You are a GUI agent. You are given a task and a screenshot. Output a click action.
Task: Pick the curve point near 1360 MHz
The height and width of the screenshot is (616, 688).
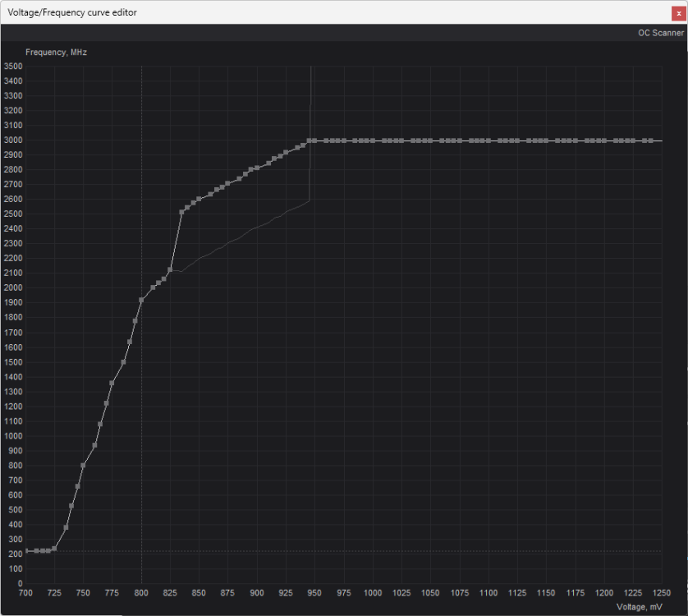(x=112, y=383)
